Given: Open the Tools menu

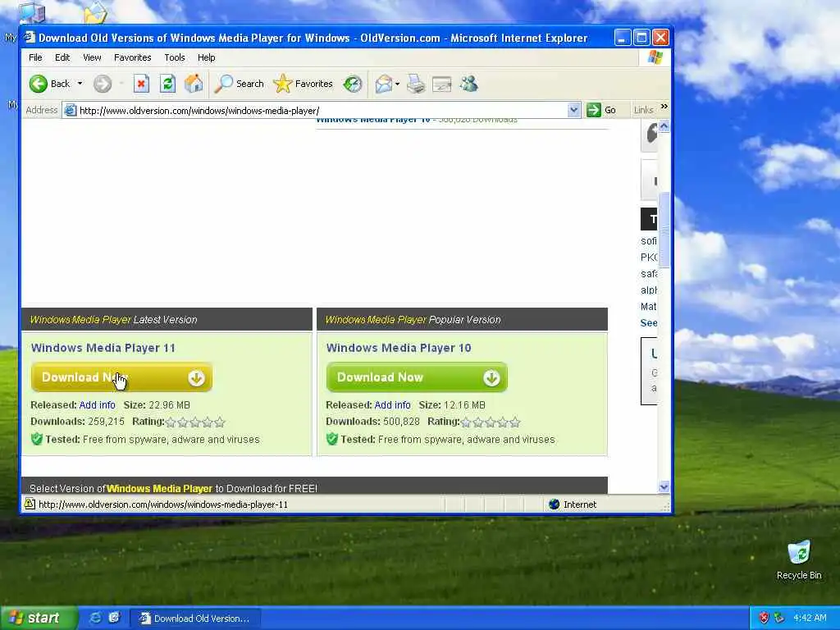Looking at the screenshot, I should coord(174,57).
